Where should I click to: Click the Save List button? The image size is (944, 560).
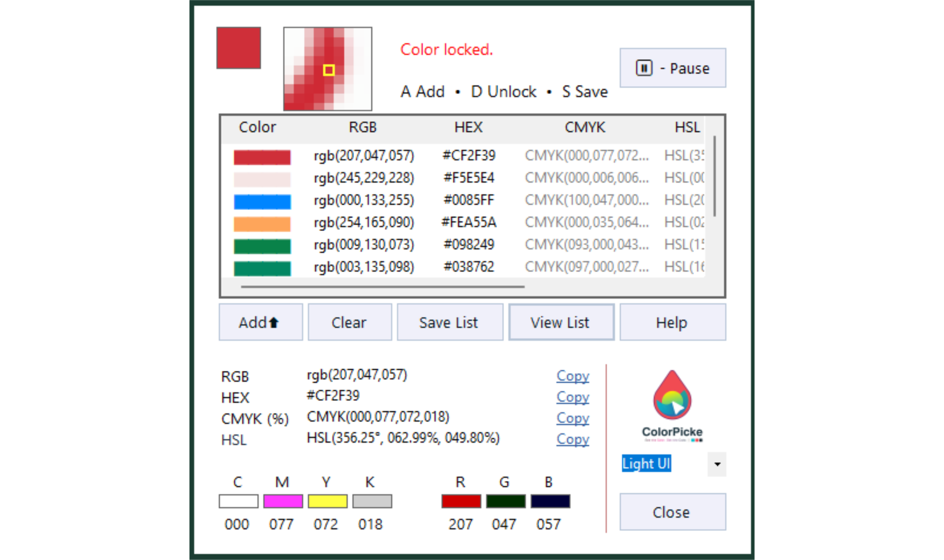click(x=450, y=322)
